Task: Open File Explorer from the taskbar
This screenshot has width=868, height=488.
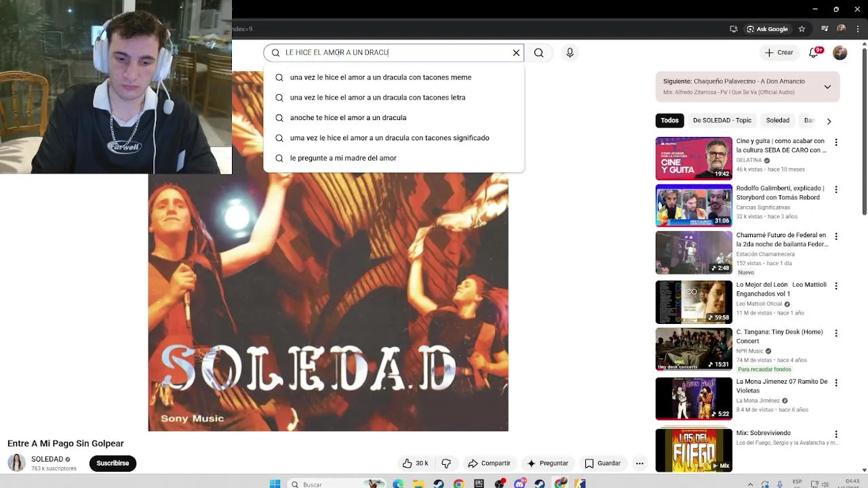Action: coord(418,484)
